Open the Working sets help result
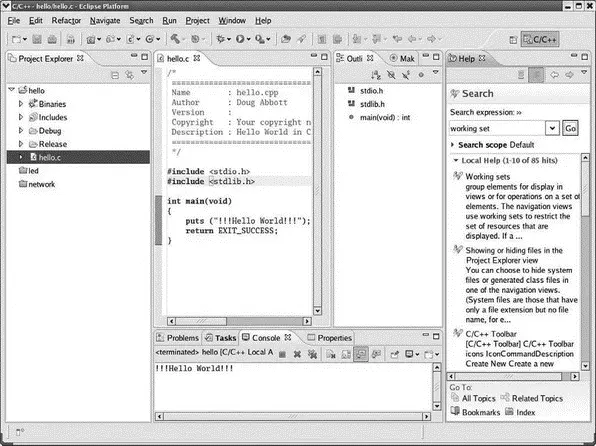Image resolution: width=596 pixels, height=446 pixels. click(x=488, y=176)
